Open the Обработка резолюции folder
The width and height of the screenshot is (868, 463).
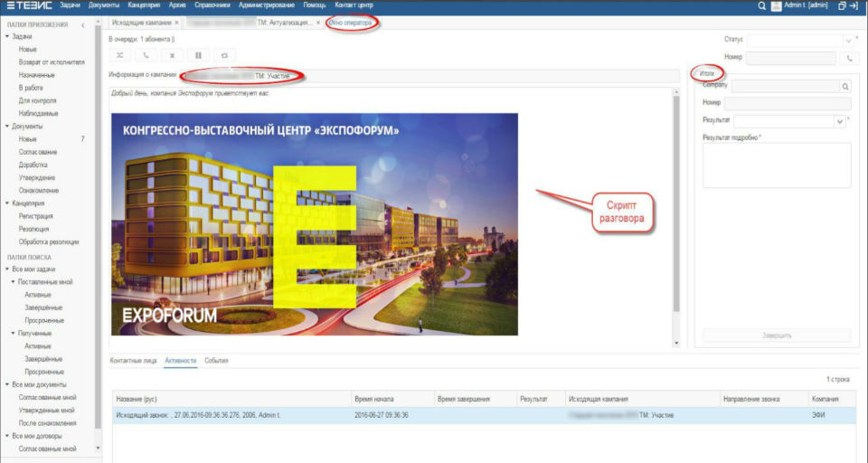pos(49,242)
